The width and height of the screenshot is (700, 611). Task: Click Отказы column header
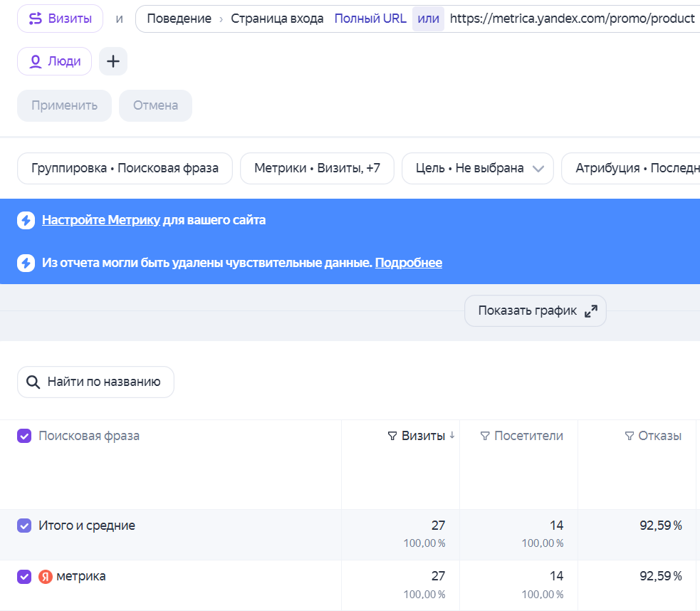(660, 436)
